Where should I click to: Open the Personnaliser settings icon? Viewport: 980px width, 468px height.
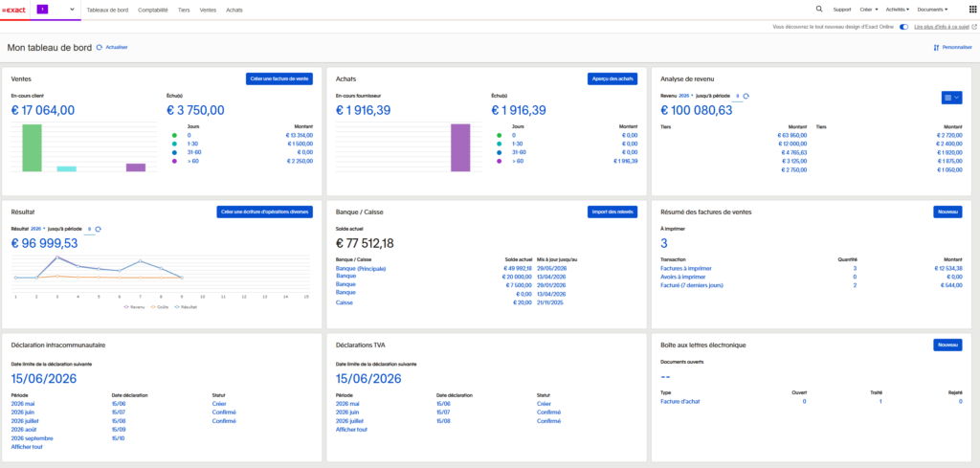click(x=936, y=48)
